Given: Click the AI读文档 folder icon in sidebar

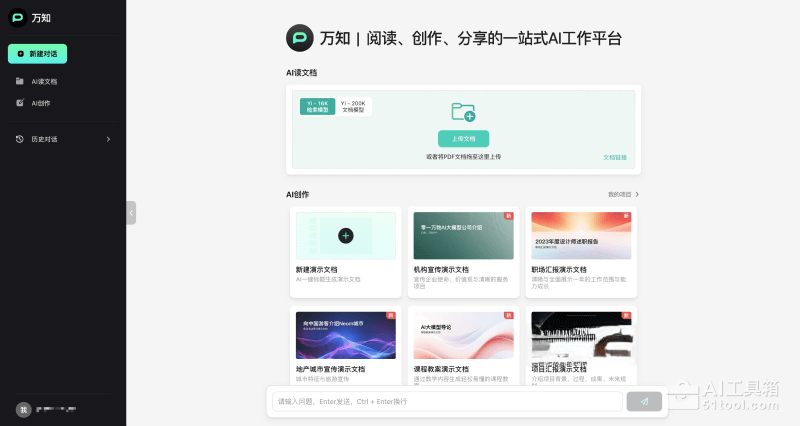Looking at the screenshot, I should pos(20,81).
